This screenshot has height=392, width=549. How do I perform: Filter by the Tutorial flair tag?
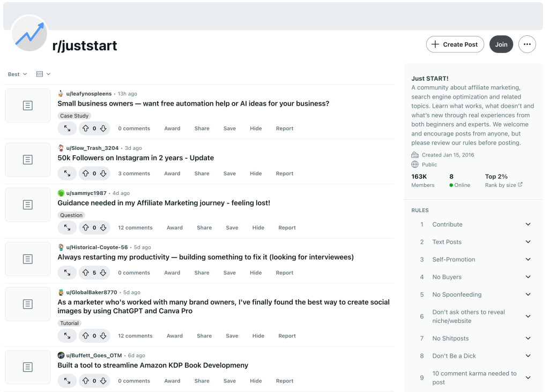click(69, 323)
